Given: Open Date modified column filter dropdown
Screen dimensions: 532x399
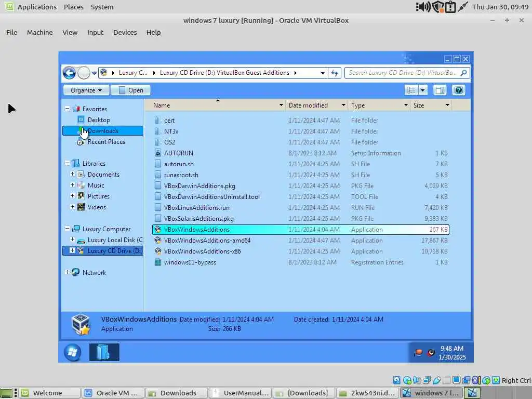Looking at the screenshot, I should click(343, 105).
